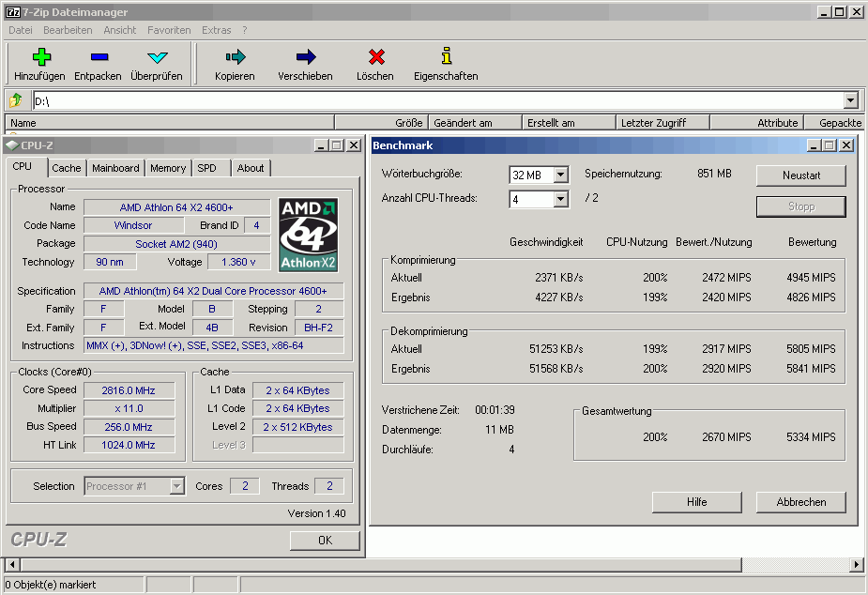This screenshot has width=868, height=595.
Task: Click the horizontal scrollbar left arrow
Action: pyautogui.click(x=12, y=565)
